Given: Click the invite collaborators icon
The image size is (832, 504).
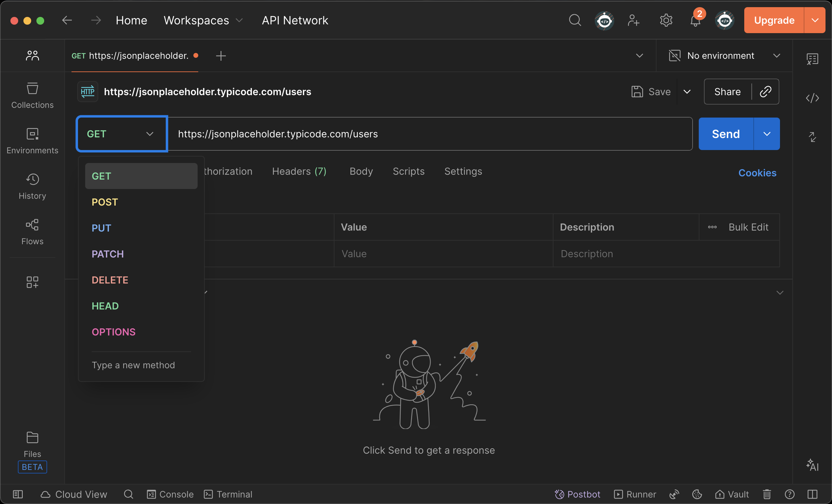Looking at the screenshot, I should [633, 21].
